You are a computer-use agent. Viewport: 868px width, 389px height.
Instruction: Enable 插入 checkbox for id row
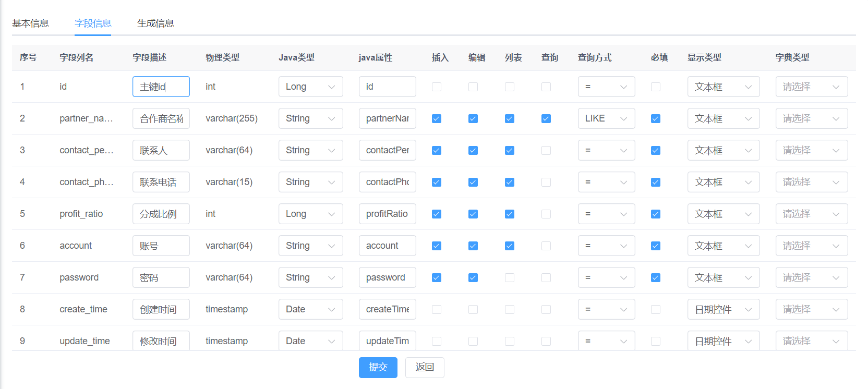coord(437,87)
